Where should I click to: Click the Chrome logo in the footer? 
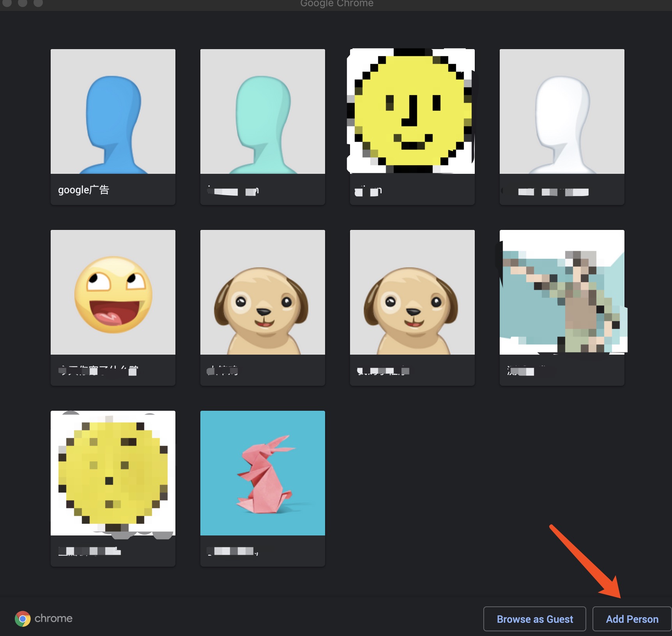(x=23, y=618)
